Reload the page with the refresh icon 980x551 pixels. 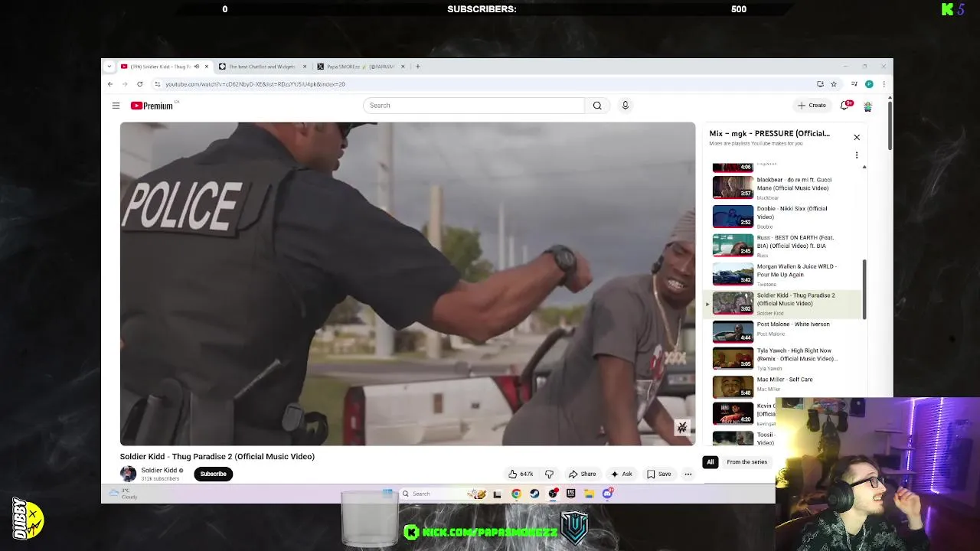pos(139,84)
